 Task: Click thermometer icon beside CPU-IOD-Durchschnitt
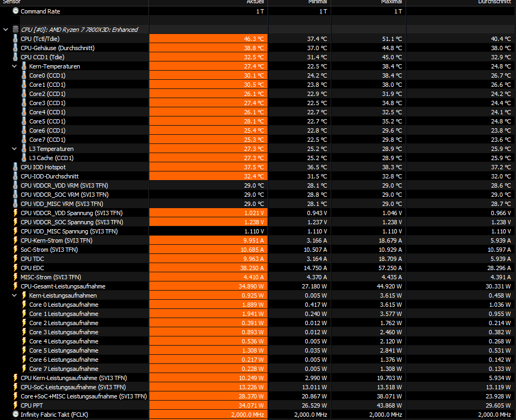(16, 176)
